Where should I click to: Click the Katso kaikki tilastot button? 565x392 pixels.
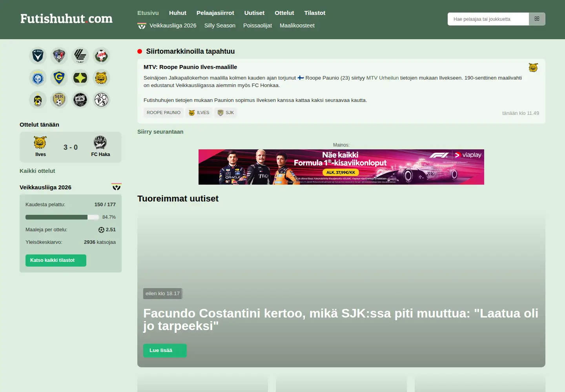tap(56, 260)
